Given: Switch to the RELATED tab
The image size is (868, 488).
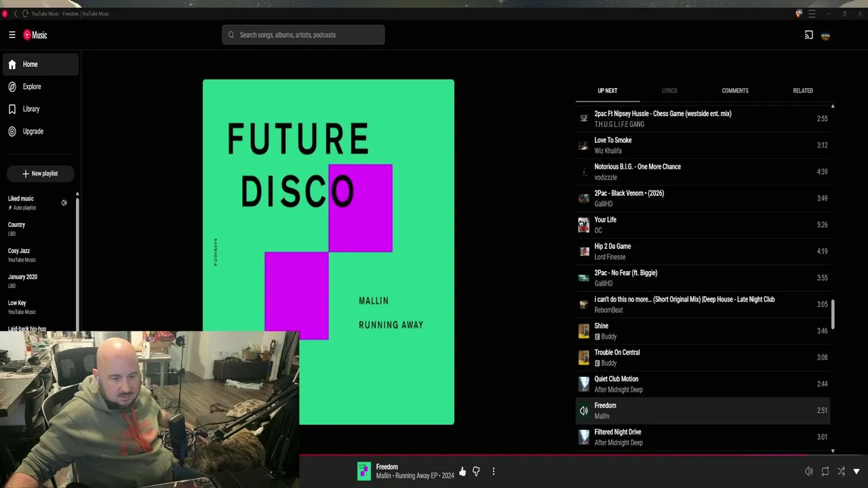Looking at the screenshot, I should (803, 91).
